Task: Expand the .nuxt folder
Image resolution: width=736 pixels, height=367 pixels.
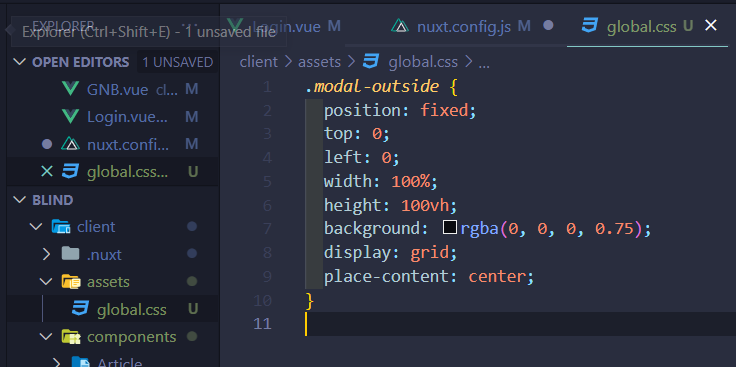Action: click(46, 255)
